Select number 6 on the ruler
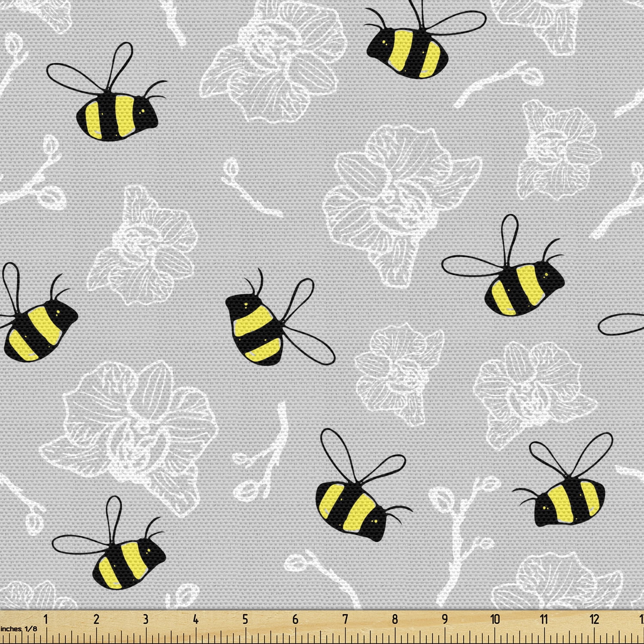 [295, 619]
